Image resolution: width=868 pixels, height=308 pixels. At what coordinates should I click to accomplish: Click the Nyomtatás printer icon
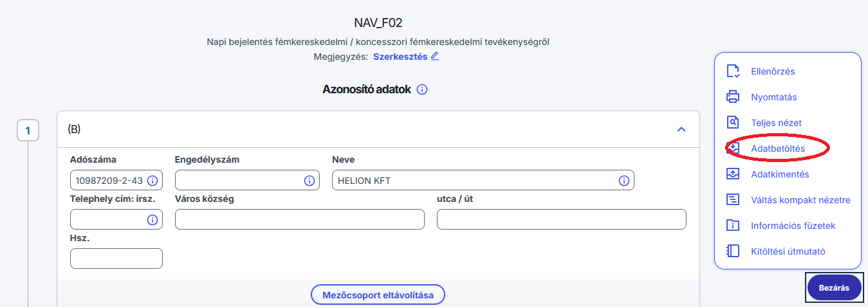732,97
